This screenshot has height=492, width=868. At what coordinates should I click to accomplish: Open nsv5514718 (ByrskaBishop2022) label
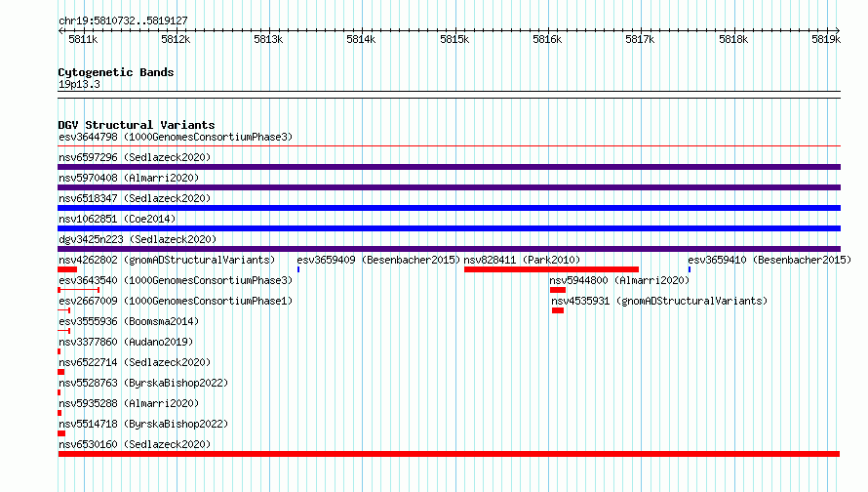click(143, 424)
